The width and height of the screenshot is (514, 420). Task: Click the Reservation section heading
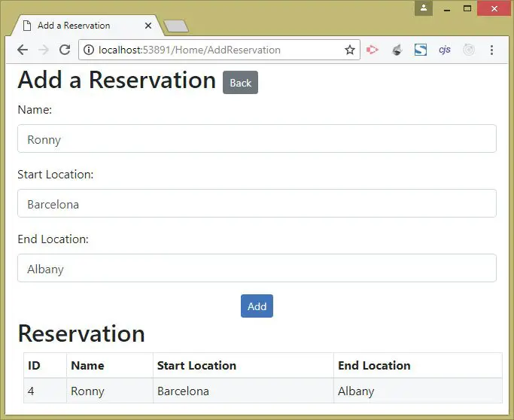click(x=81, y=333)
